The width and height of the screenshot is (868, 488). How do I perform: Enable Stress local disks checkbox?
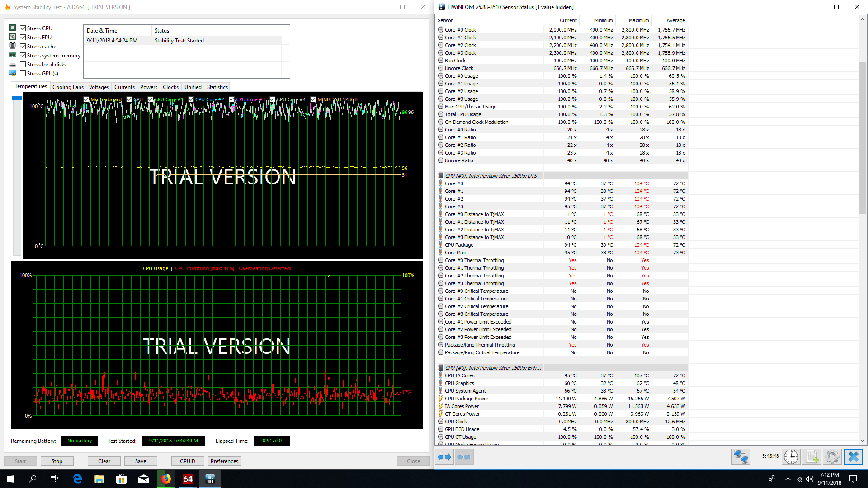(23, 64)
